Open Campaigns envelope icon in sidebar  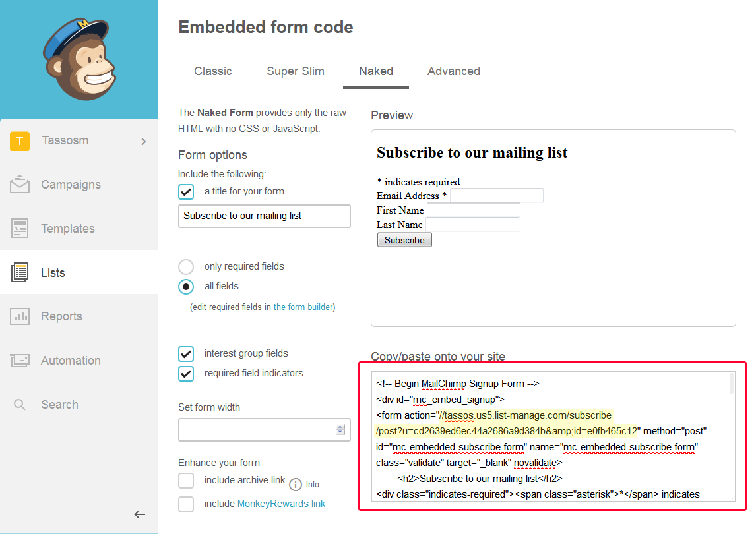click(20, 185)
